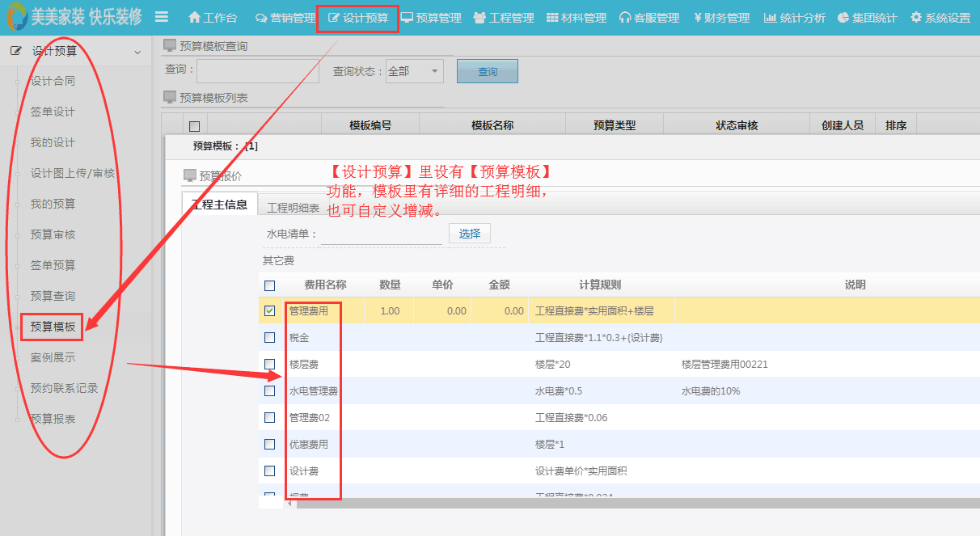Uncheck the 管理费用 row checkbox
Viewport: 980px width, 536px height.
[x=270, y=310]
